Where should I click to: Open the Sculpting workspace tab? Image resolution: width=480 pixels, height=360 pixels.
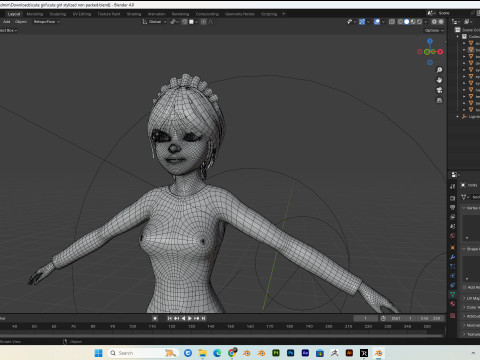click(58, 14)
